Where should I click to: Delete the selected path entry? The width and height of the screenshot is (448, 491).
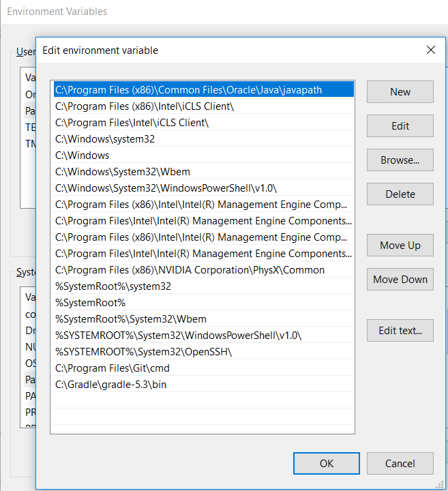[400, 194]
